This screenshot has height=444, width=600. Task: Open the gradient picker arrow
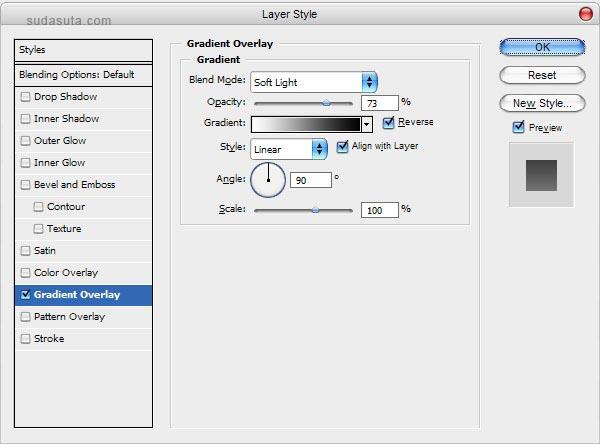pyautogui.click(x=367, y=124)
